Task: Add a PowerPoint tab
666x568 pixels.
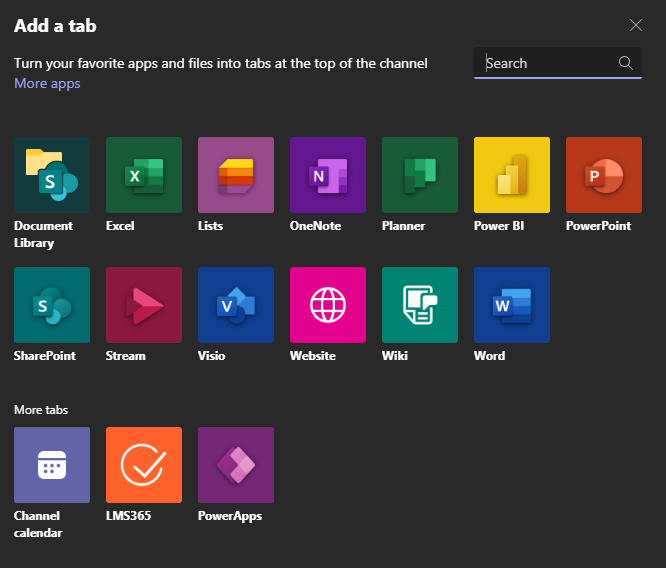Action: tap(604, 175)
